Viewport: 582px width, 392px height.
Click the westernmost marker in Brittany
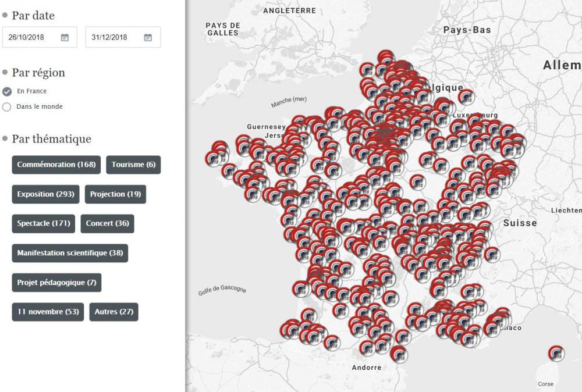click(214, 158)
